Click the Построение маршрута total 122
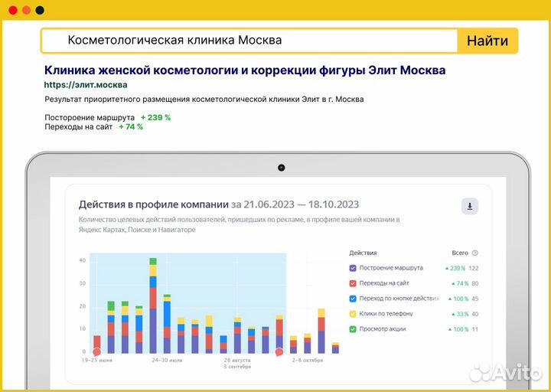The height and width of the screenshot is (392, 551). [474, 268]
